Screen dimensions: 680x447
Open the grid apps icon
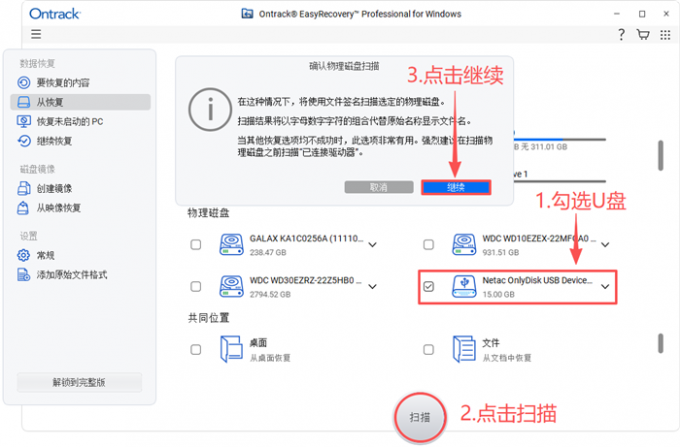665,35
